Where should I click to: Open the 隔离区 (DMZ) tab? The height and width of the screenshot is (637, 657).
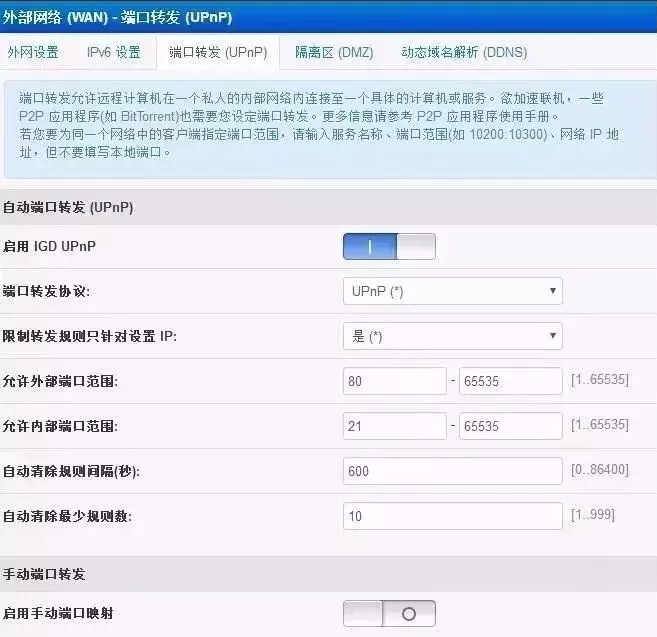[334, 52]
